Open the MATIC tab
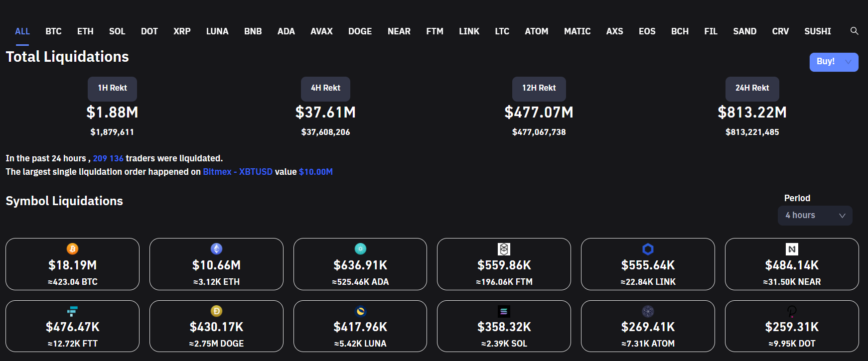Screen dimensions: 868x361 click(x=577, y=31)
